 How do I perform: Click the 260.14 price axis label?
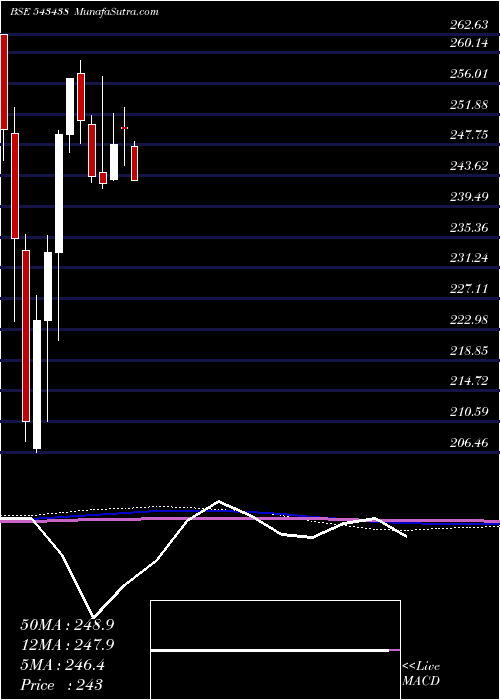tap(469, 43)
